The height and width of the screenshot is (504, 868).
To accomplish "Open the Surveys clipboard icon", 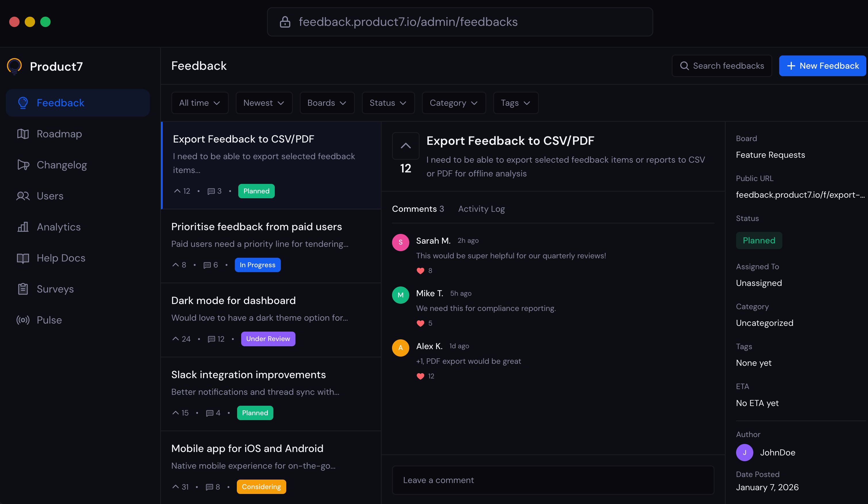I will pos(23,289).
